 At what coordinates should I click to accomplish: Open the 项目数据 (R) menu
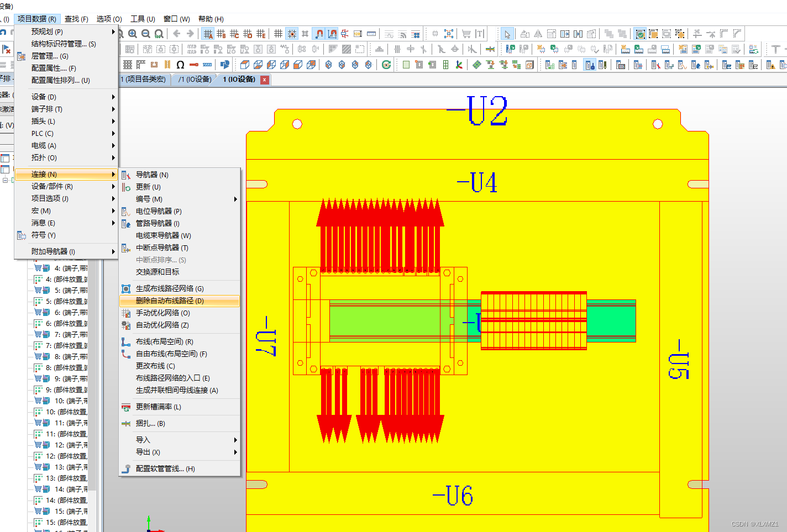(x=36, y=19)
